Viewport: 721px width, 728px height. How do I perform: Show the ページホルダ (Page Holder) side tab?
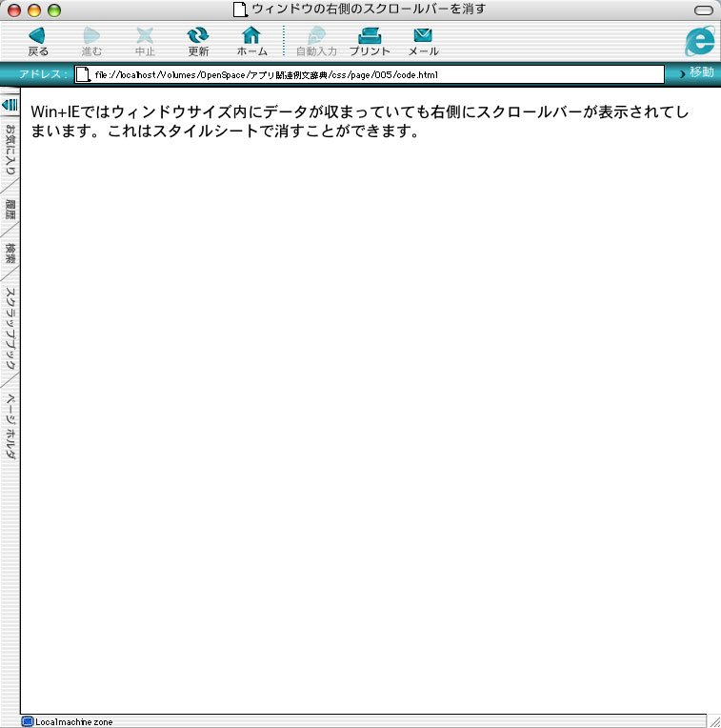pyautogui.click(x=10, y=429)
